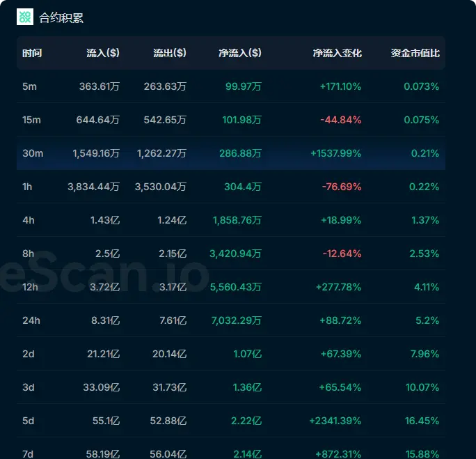
Task: Select the 资金市值比 column header
Action: (x=415, y=53)
